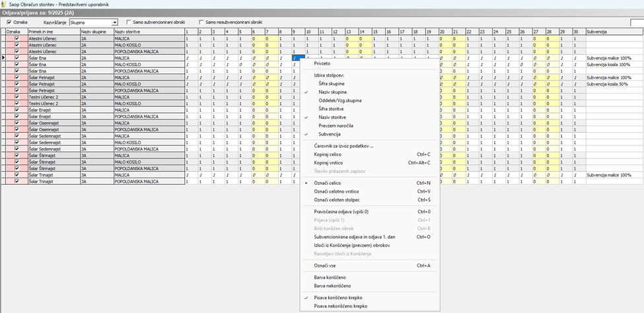Open Barva koriščeno color option
This screenshot has width=644, height=313.
point(330,278)
